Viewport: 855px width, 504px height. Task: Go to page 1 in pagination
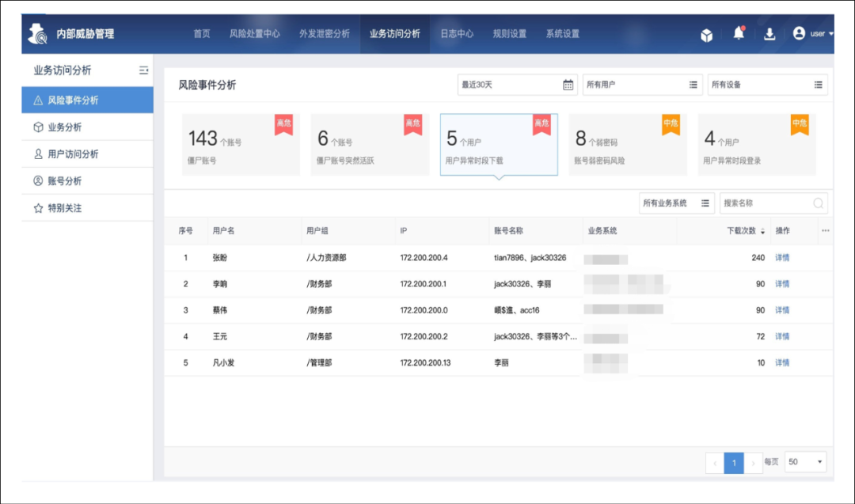(734, 462)
